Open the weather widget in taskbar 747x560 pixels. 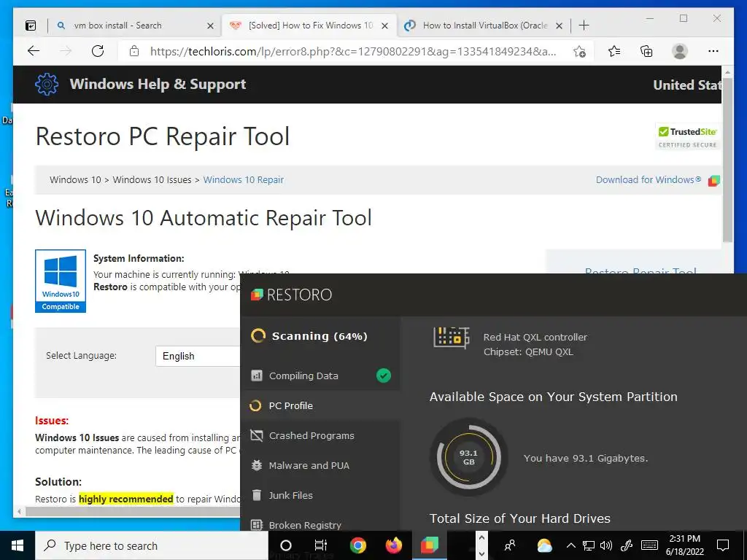[x=544, y=545]
